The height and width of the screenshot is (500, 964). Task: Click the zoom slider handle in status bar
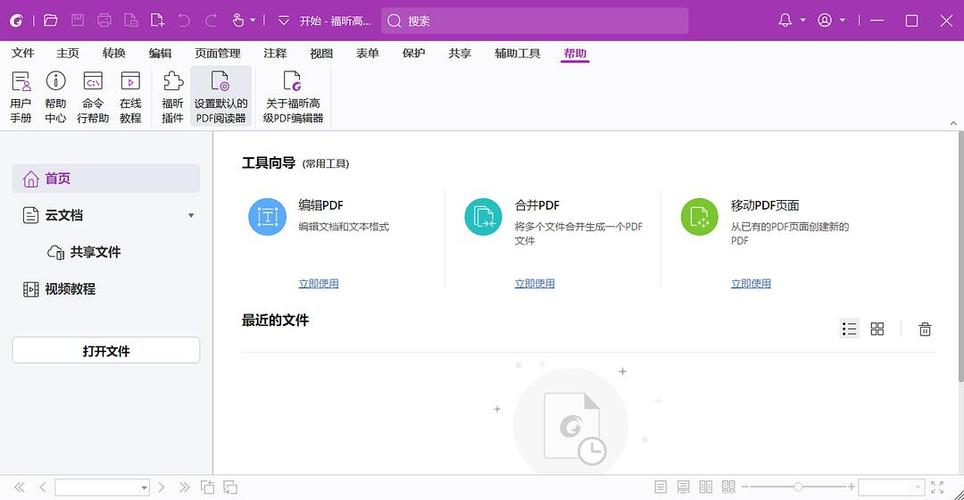point(797,487)
